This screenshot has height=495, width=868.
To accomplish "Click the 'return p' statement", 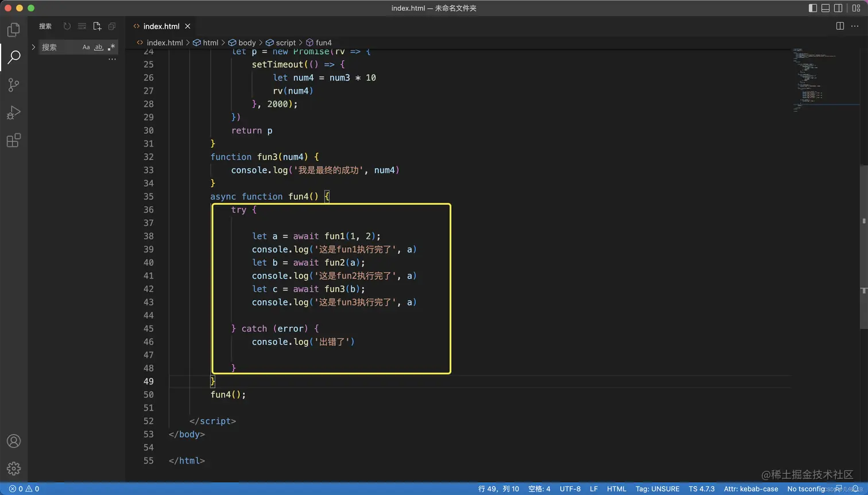I will (x=251, y=130).
